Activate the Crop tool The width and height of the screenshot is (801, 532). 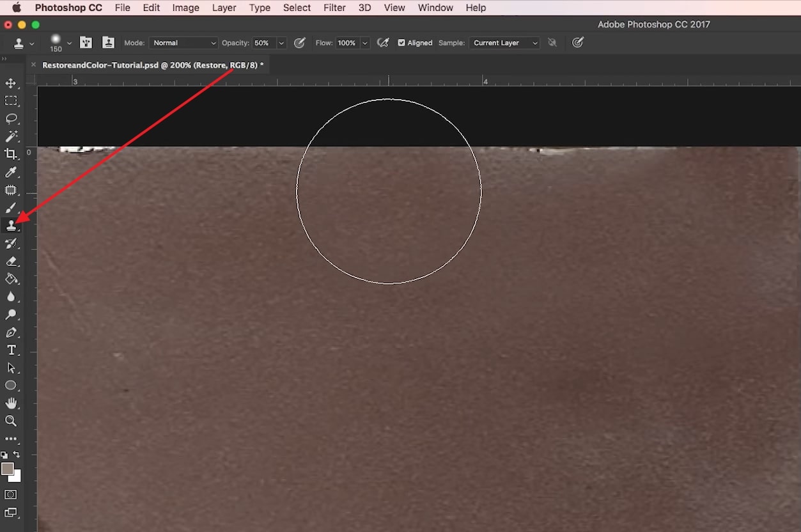(x=11, y=154)
